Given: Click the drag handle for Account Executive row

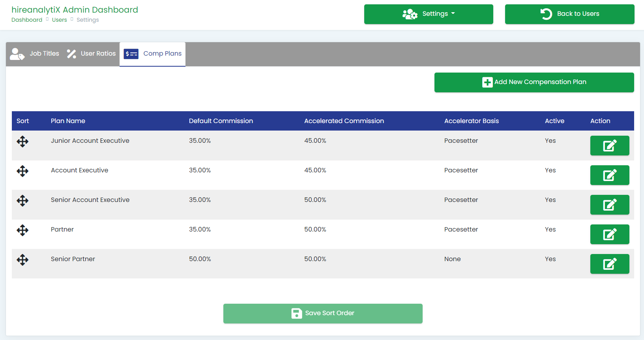Looking at the screenshot, I should point(22,171).
